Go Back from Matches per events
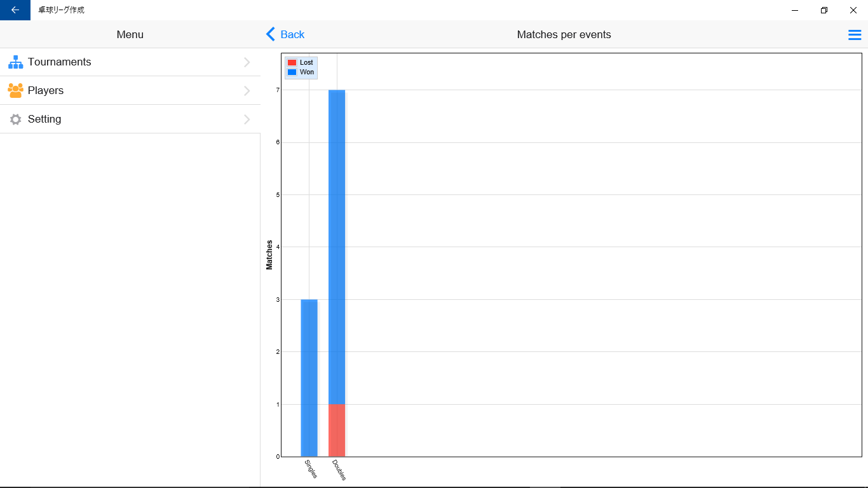868x488 pixels. point(285,34)
